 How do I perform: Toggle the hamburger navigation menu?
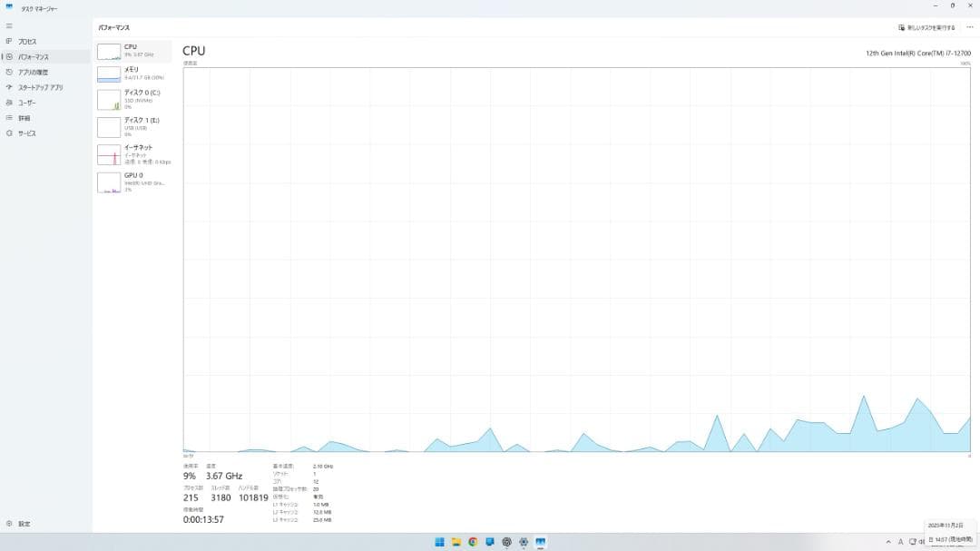tap(9, 26)
